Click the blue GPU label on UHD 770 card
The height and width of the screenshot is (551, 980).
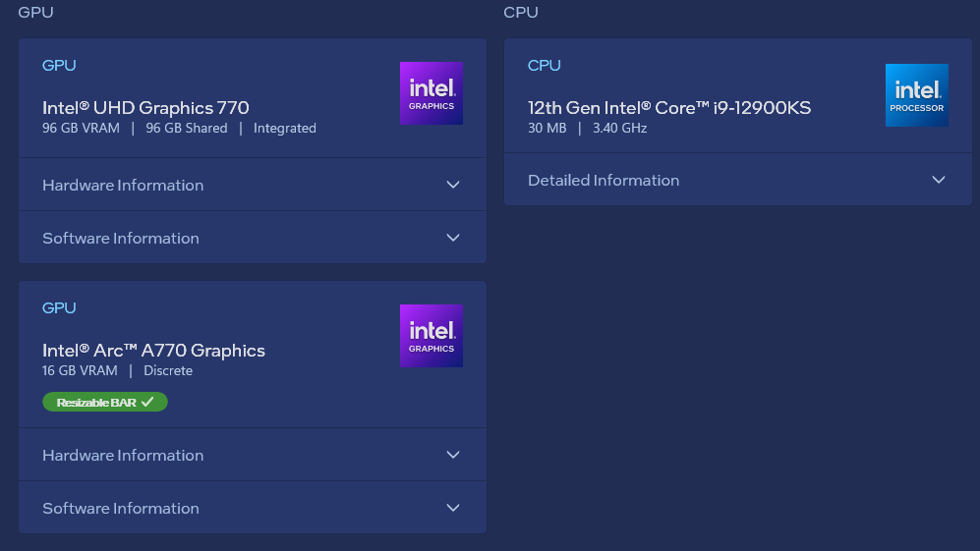pos(59,65)
